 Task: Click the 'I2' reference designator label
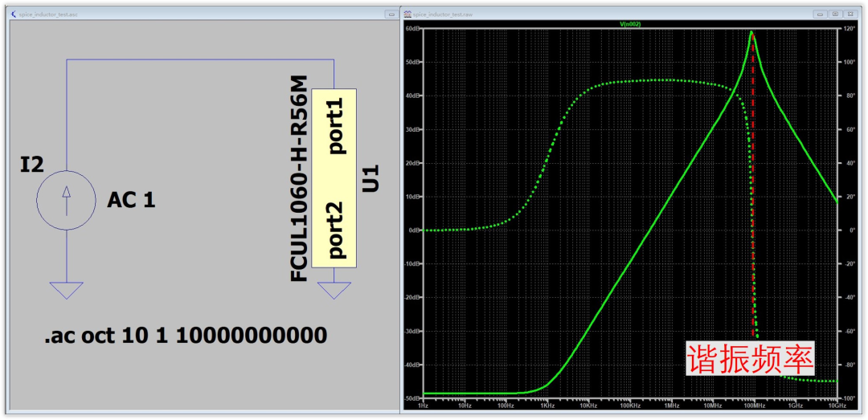pos(31,165)
